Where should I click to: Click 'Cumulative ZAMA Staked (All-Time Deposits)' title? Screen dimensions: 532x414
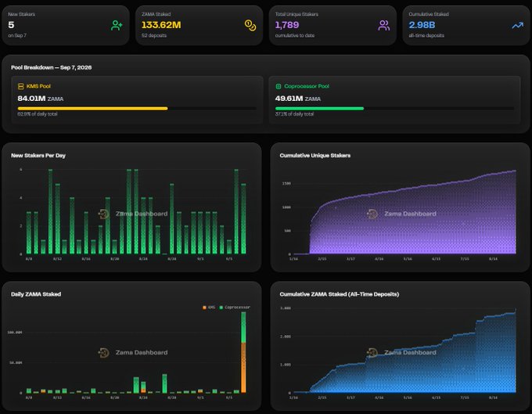[x=340, y=294]
